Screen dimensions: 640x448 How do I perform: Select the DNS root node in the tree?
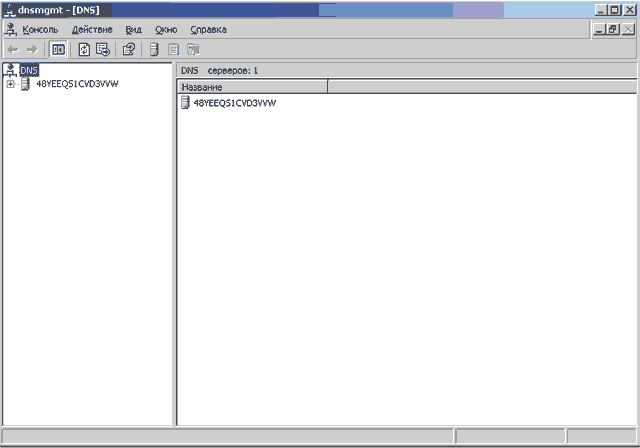[x=29, y=71]
